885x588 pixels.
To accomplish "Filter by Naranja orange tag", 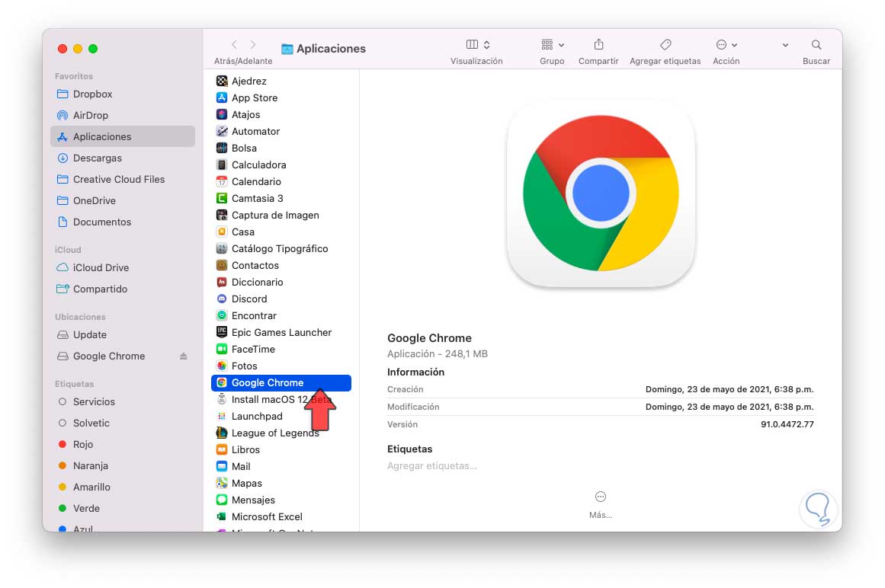I will pos(123,466).
